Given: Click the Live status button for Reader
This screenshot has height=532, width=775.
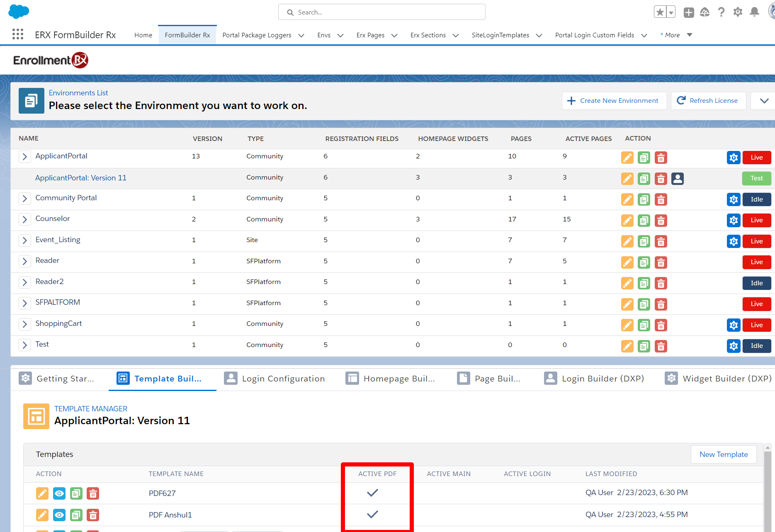Looking at the screenshot, I should (756, 262).
